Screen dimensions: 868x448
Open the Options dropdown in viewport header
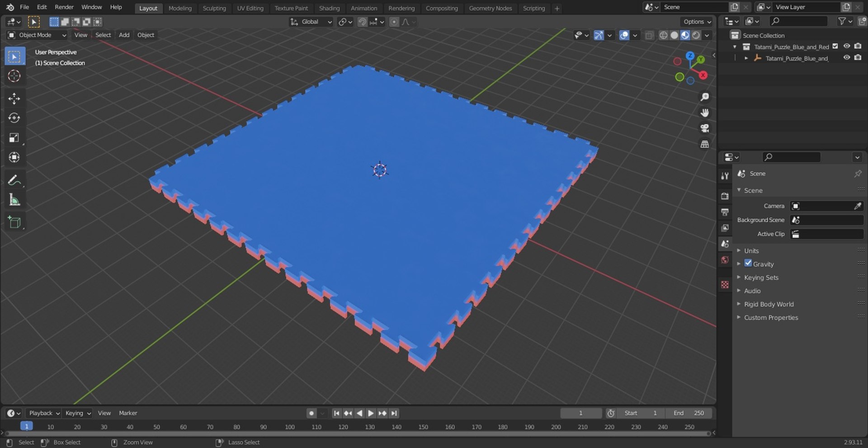697,22
